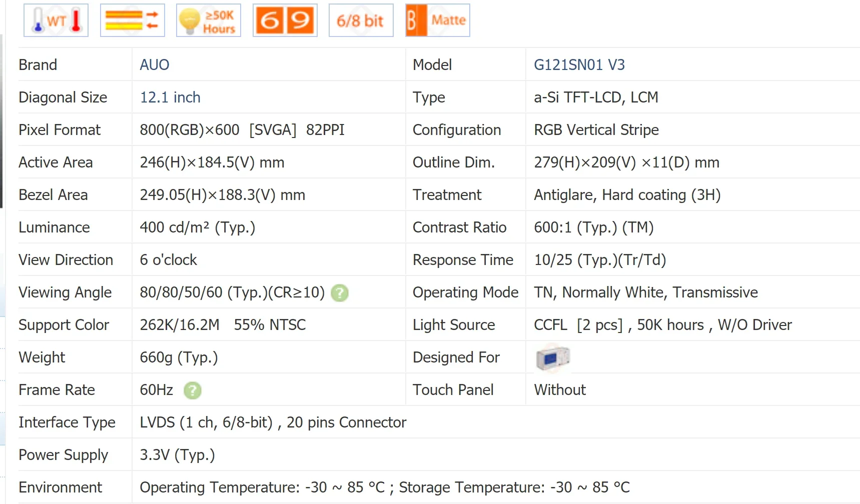Select the 279(H)×209(V) ×11(D) mm outline value

(x=627, y=162)
